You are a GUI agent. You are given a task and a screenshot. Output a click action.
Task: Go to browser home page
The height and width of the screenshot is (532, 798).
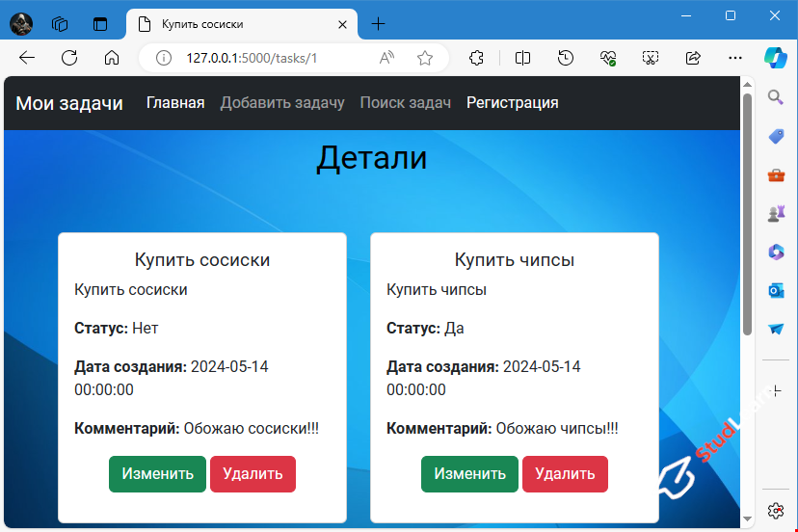(112, 58)
